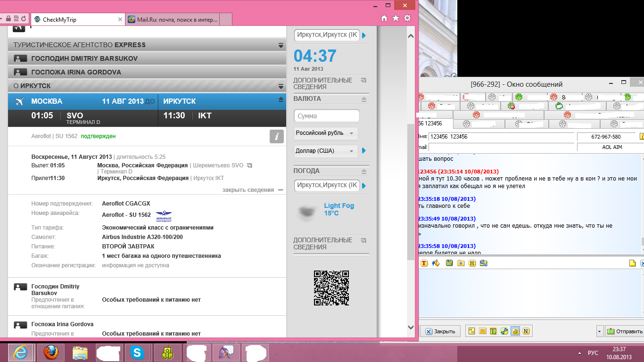Click the N icon in bottom chat toolbar
644x362 pixels.
click(526, 331)
